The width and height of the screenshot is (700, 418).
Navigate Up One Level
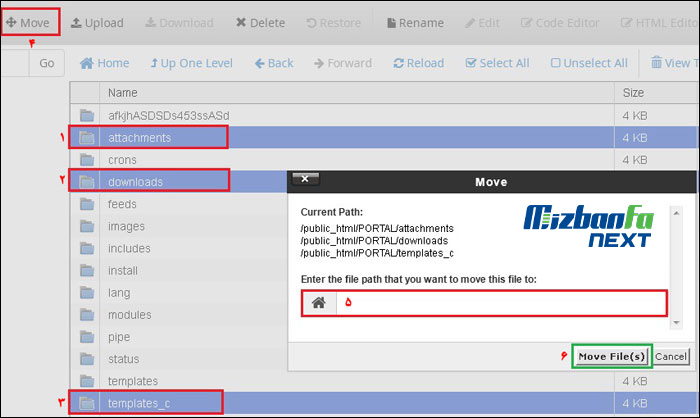[x=191, y=63]
